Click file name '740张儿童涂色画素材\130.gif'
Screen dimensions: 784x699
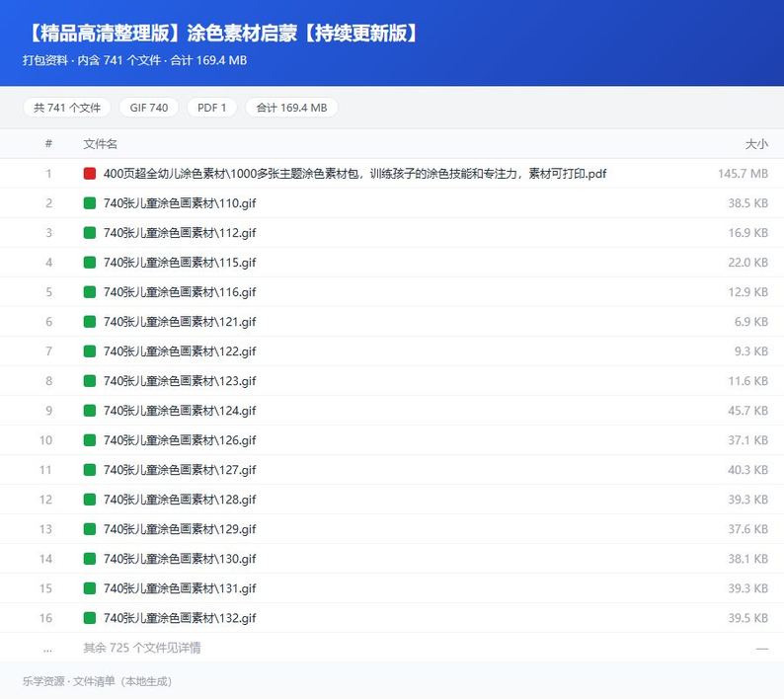tap(180, 559)
